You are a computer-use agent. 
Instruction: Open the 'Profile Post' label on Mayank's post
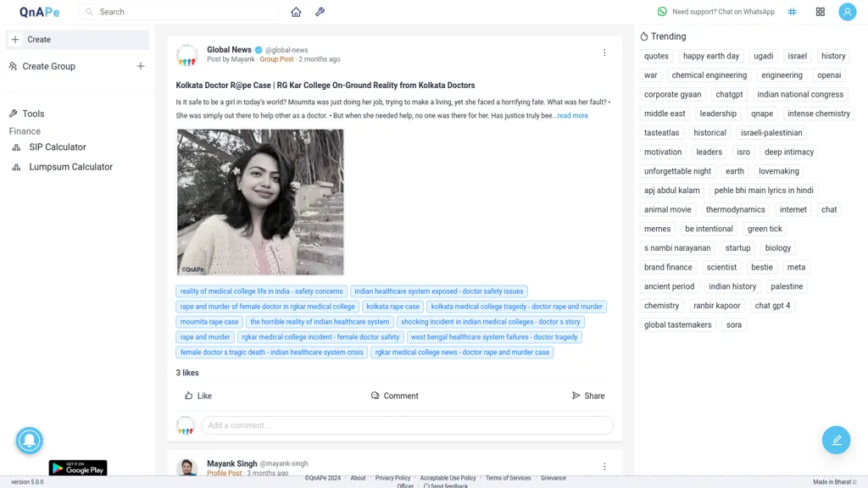(224, 473)
